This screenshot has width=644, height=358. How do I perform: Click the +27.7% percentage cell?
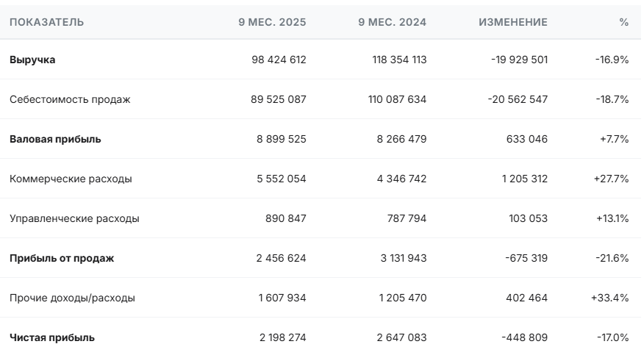tap(611, 179)
